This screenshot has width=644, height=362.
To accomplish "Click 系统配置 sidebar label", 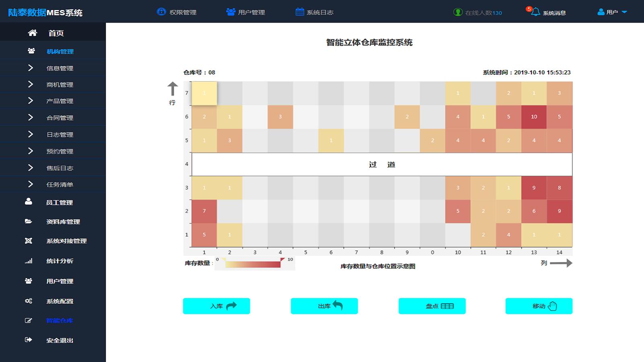I will [x=60, y=301].
